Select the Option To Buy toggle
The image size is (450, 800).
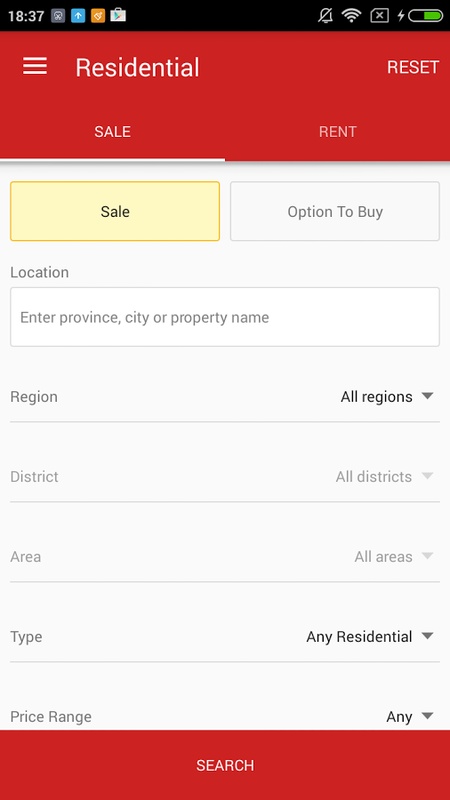point(335,211)
